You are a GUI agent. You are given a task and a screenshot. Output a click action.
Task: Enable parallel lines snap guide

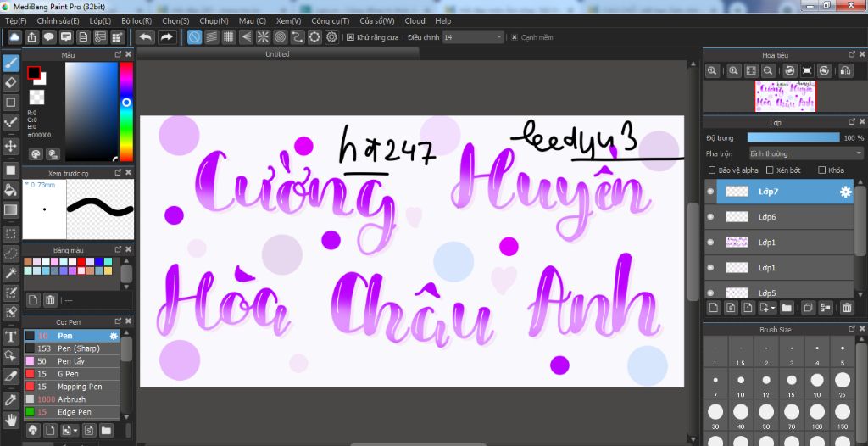(x=211, y=37)
